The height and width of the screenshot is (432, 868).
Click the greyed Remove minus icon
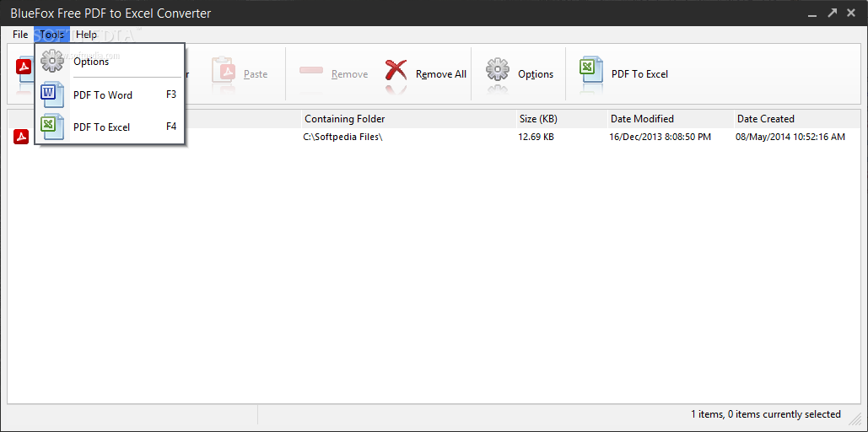click(x=311, y=71)
